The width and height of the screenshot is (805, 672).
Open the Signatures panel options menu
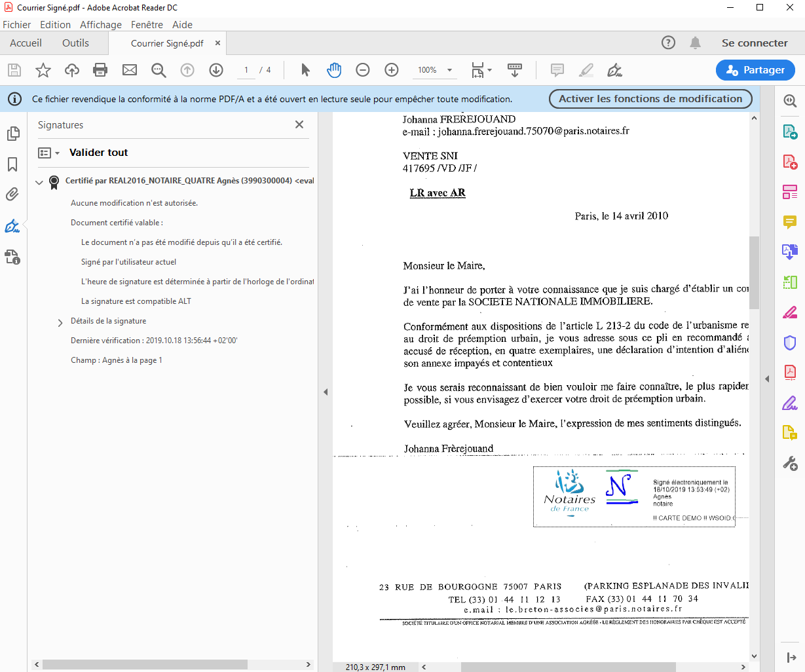[x=49, y=153]
